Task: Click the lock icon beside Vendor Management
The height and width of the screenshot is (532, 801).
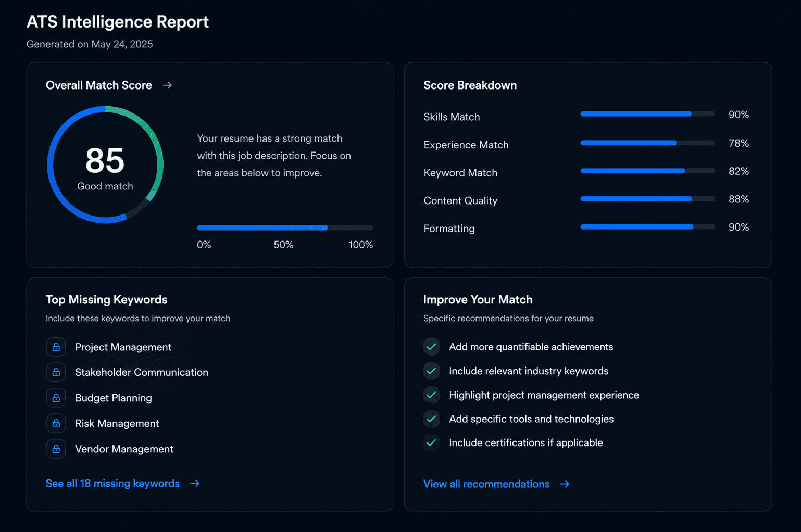Action: tap(56, 449)
